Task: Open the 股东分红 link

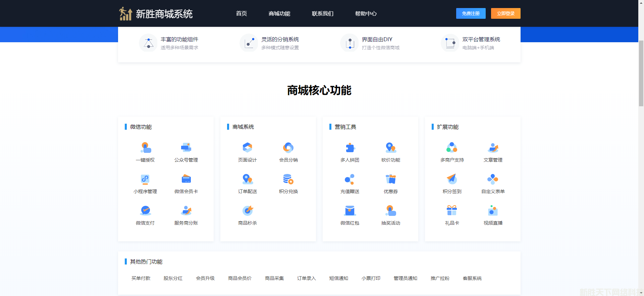Action: pos(173,278)
